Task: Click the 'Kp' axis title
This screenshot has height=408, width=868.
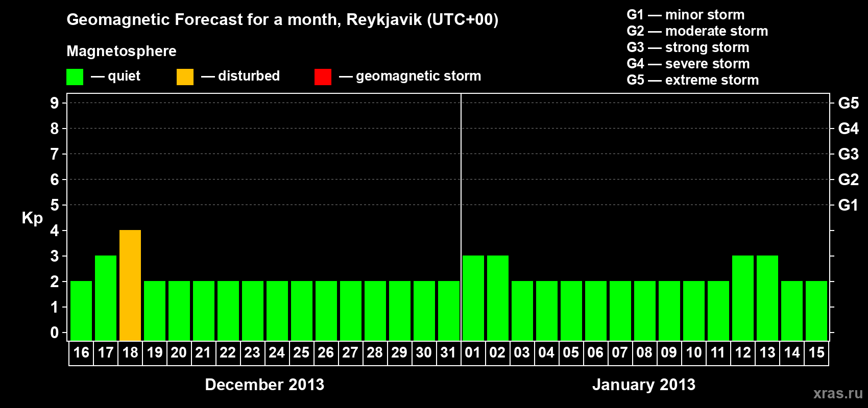Action: coord(32,218)
